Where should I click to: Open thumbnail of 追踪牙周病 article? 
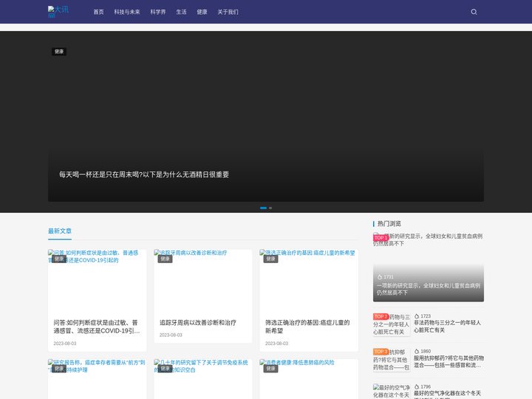(x=203, y=281)
